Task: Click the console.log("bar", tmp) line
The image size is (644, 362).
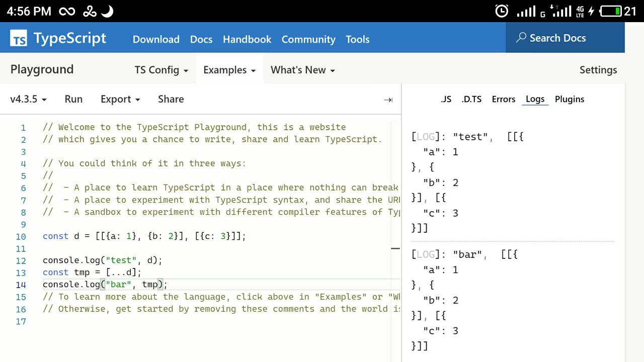Action: (x=105, y=285)
